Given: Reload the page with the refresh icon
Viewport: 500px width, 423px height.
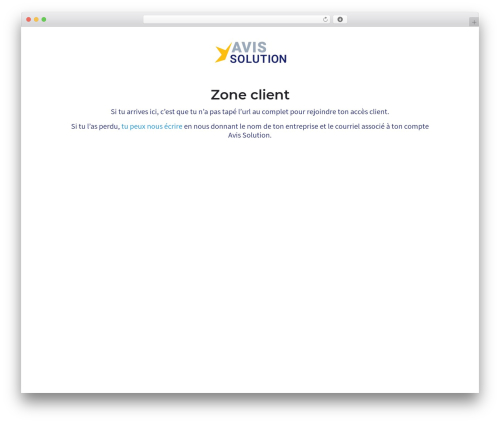Looking at the screenshot, I should point(325,19).
